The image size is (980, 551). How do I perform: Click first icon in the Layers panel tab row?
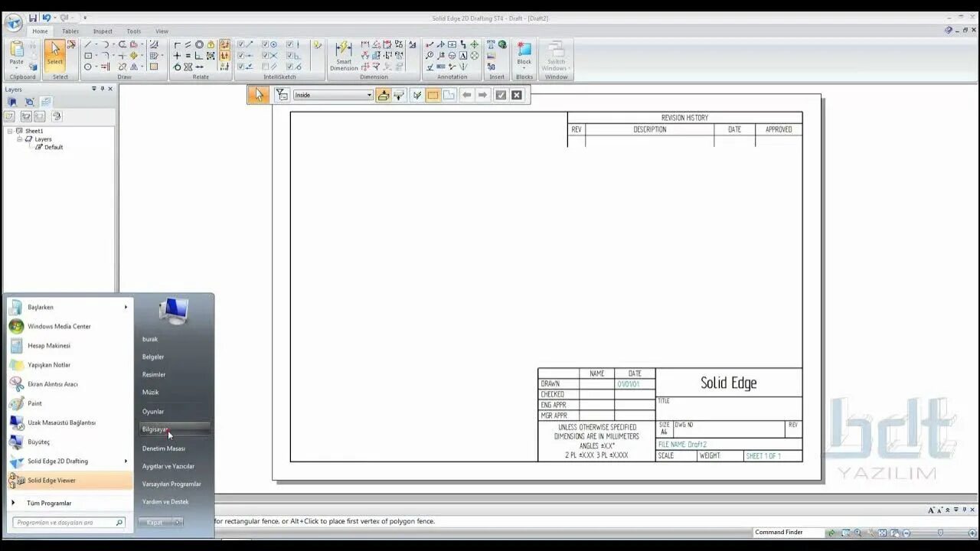(12, 102)
